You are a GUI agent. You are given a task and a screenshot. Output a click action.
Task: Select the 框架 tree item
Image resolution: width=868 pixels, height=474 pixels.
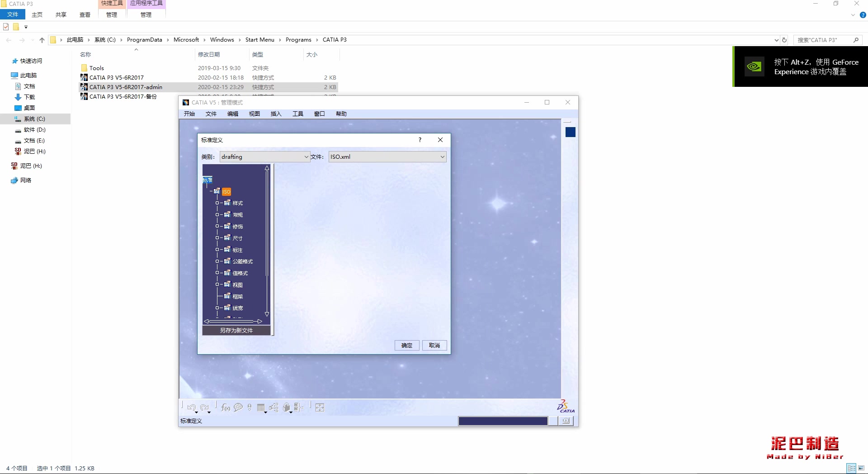(x=238, y=297)
